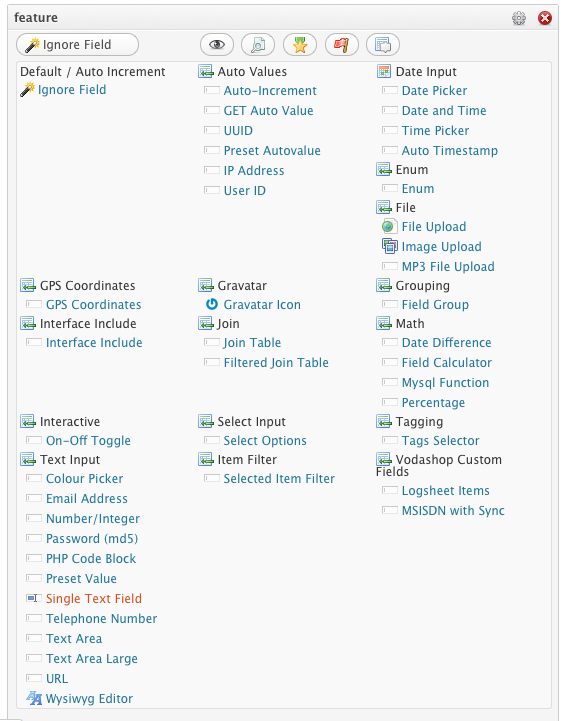This screenshot has height=721, width=571.
Task: Click the Math category header
Action: [x=410, y=324]
